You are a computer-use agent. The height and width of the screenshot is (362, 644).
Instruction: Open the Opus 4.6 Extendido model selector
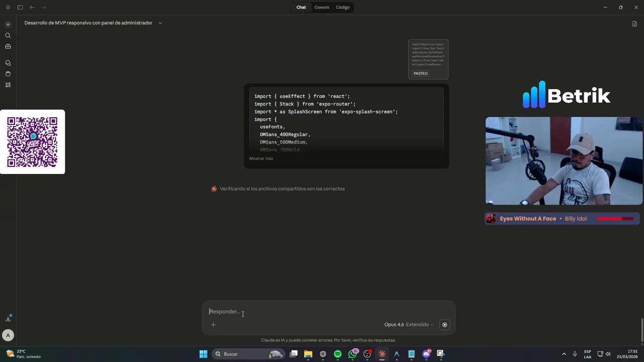[409, 325]
